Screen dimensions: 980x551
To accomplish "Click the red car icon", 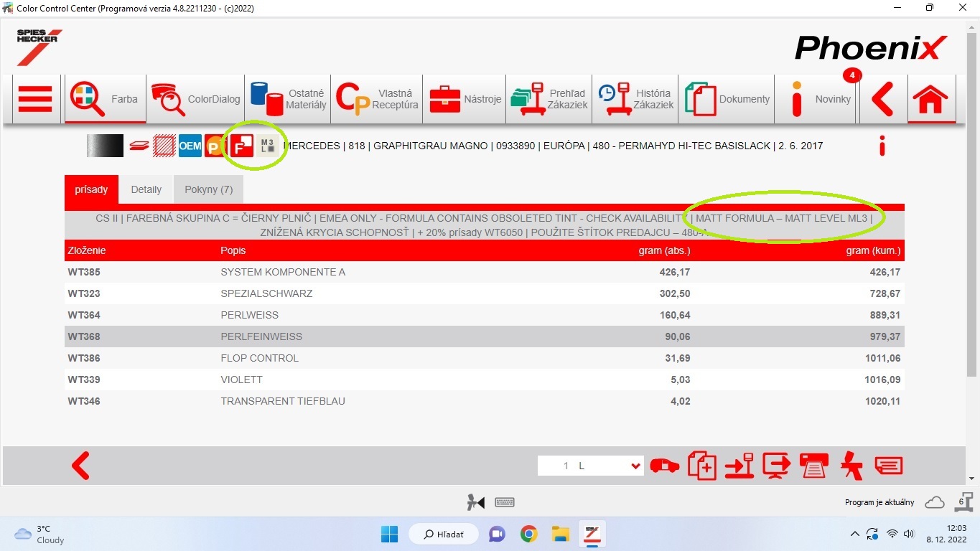I will (665, 466).
